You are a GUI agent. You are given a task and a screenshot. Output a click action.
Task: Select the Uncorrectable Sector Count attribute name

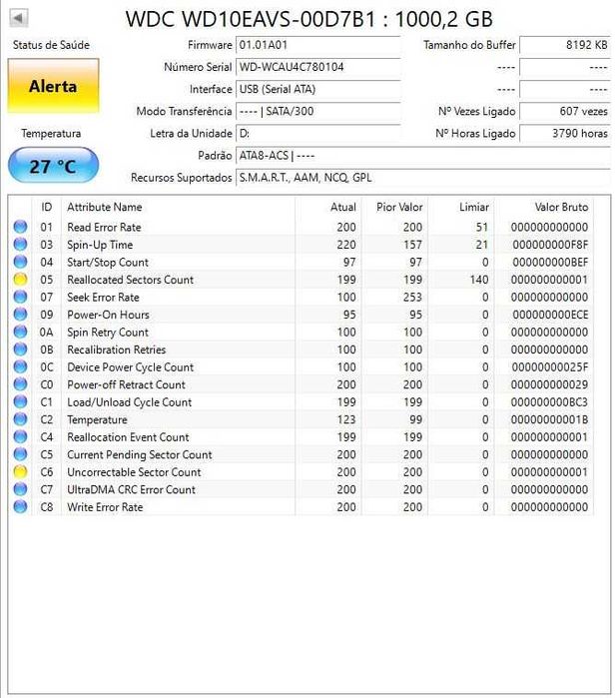point(134,472)
